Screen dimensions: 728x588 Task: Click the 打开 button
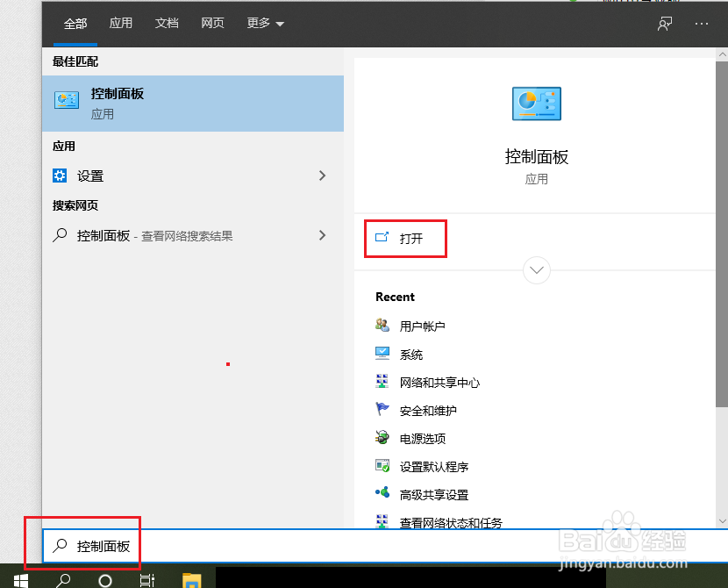click(x=405, y=238)
